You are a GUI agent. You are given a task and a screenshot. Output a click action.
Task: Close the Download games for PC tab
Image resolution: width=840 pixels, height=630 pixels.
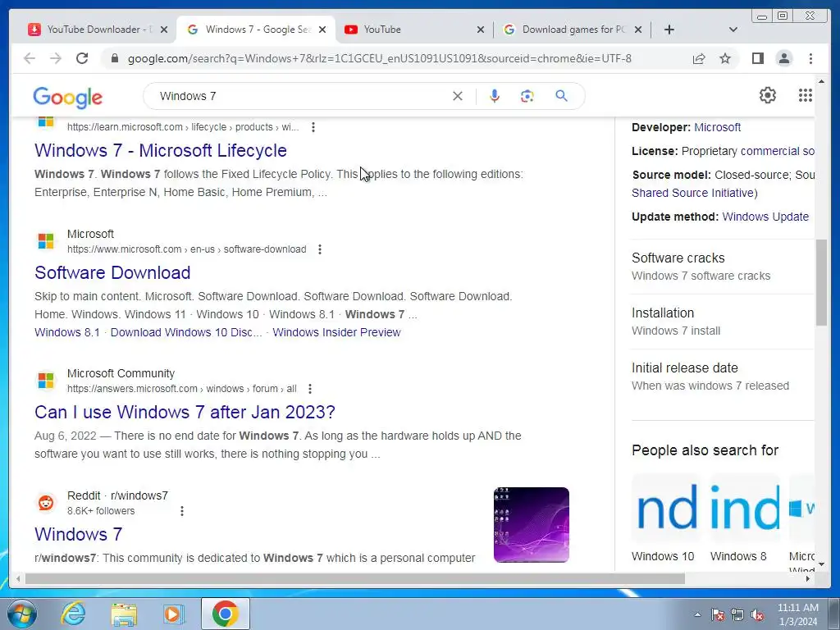click(638, 30)
